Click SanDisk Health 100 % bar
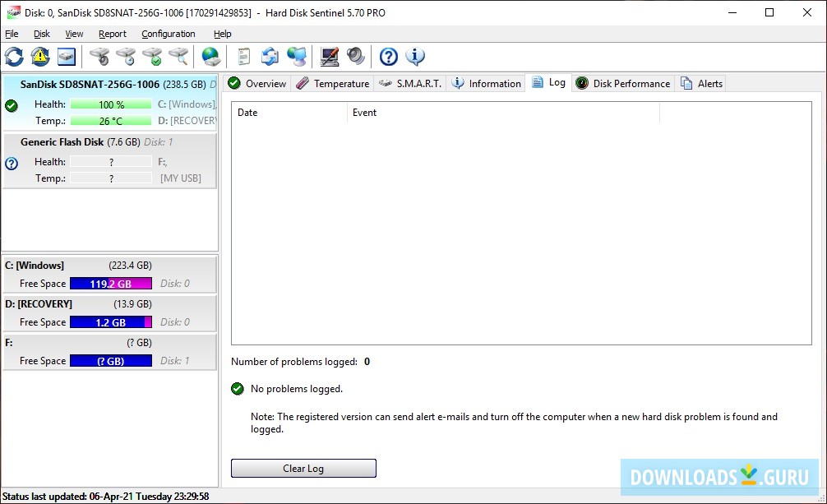This screenshot has height=504, width=827. 111,104
